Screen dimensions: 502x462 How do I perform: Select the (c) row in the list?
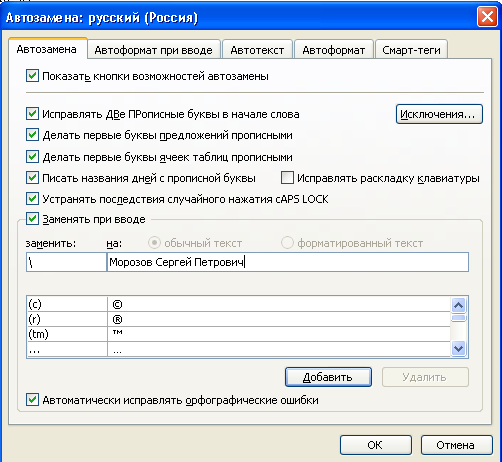tap(239, 304)
